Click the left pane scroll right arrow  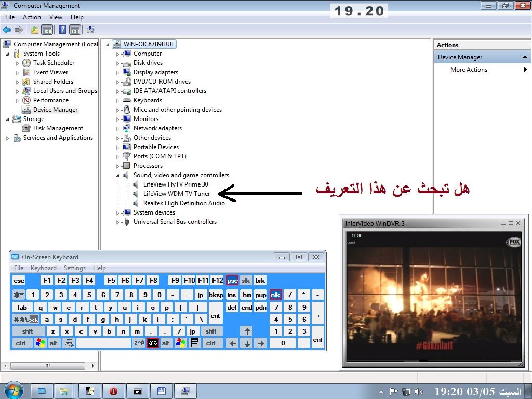coord(94,366)
